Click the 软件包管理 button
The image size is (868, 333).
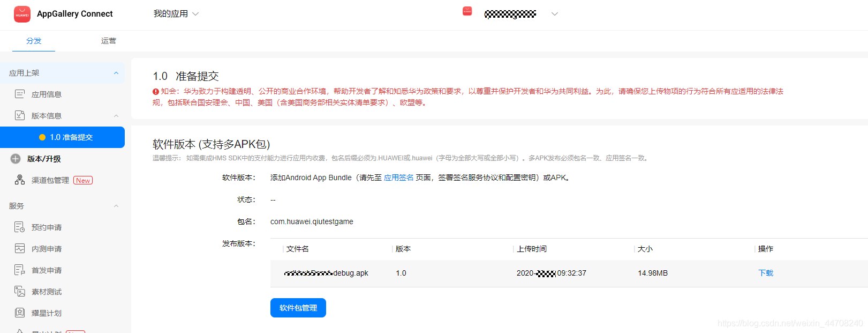coord(298,308)
